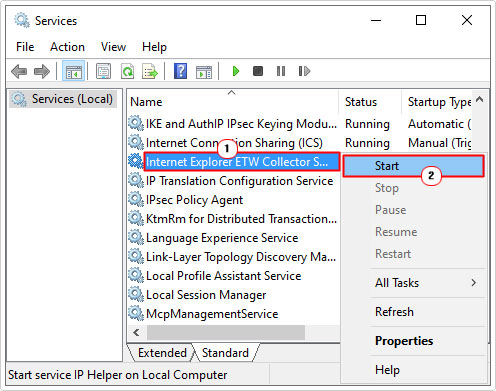Click the Back arrow toolbar icon
The height and width of the screenshot is (391, 496).
(19, 71)
